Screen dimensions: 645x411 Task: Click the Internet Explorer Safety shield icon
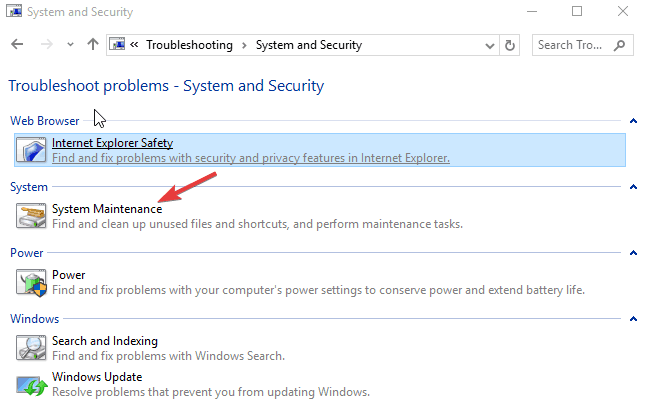32,150
